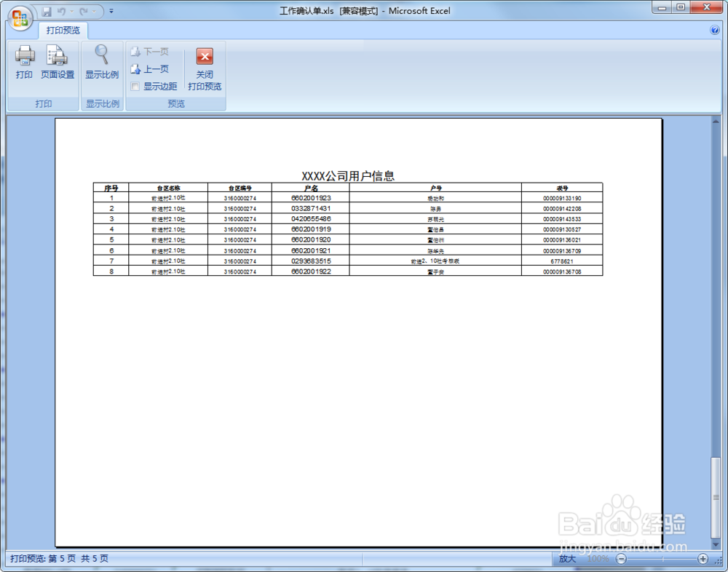Click the 序号 header cell
728x572 pixels.
pos(111,188)
